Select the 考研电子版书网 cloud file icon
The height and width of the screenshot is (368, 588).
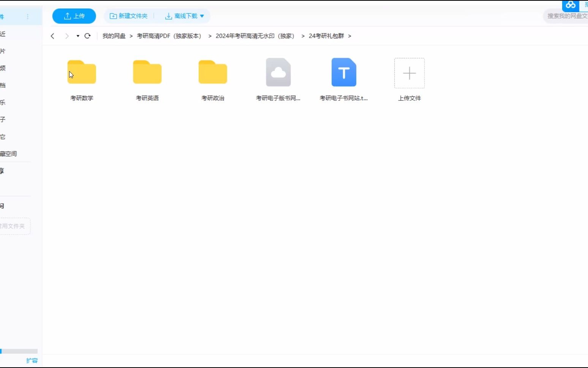tap(278, 72)
